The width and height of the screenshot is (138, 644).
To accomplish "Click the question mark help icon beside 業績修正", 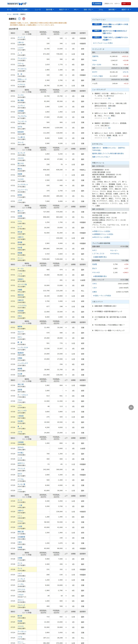I will pyautogui.click(x=19, y=19).
